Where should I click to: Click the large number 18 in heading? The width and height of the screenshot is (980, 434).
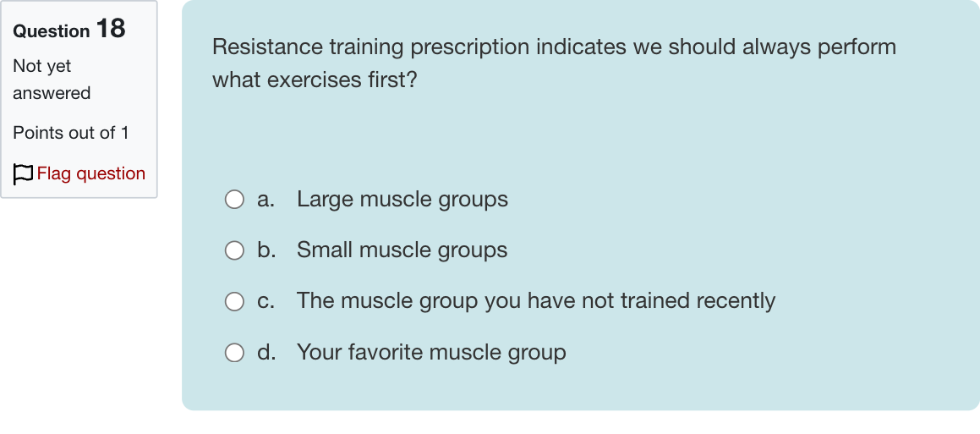point(111,29)
